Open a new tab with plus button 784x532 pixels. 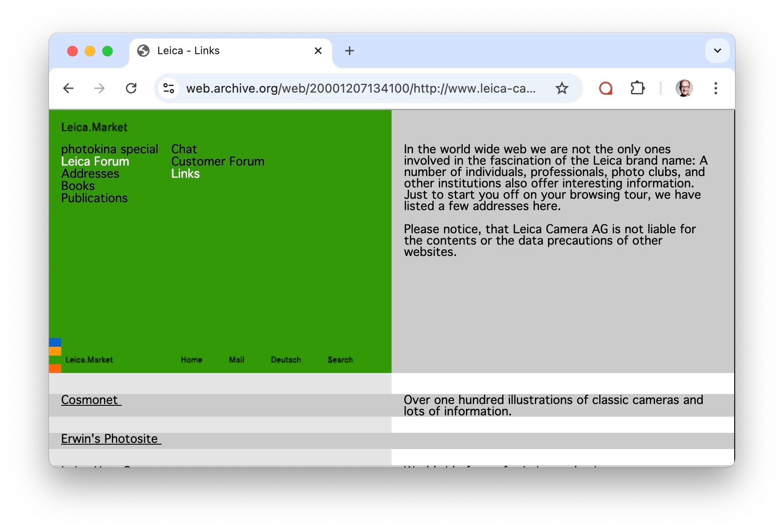[349, 51]
